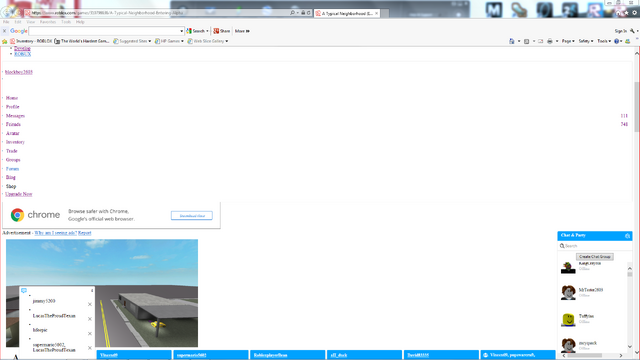Open the supermario5002 chat tab
This screenshot has width=640, height=360.
(211, 355)
